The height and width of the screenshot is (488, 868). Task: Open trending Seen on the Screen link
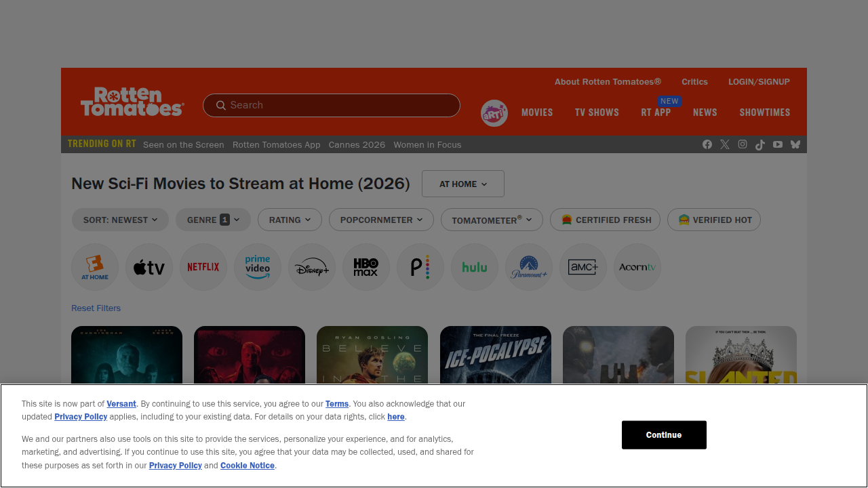[183, 145]
